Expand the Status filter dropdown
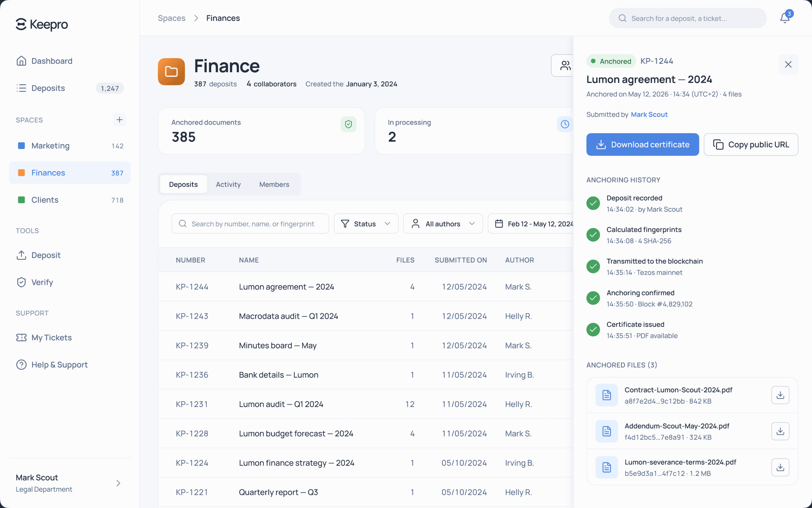 (366, 224)
